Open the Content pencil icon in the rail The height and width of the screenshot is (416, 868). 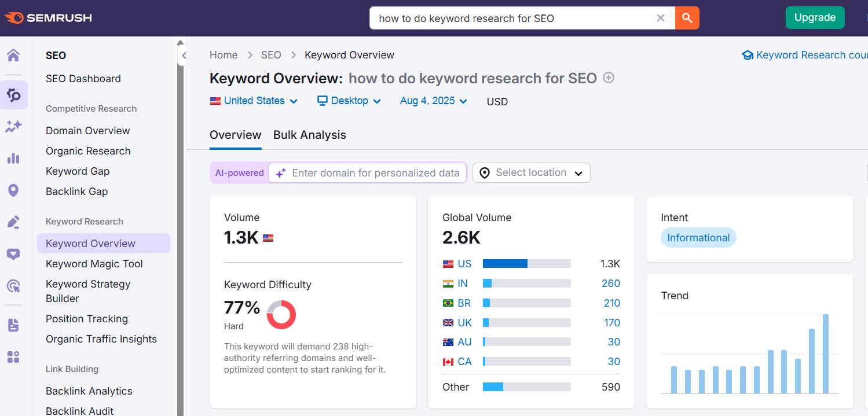[x=13, y=222]
